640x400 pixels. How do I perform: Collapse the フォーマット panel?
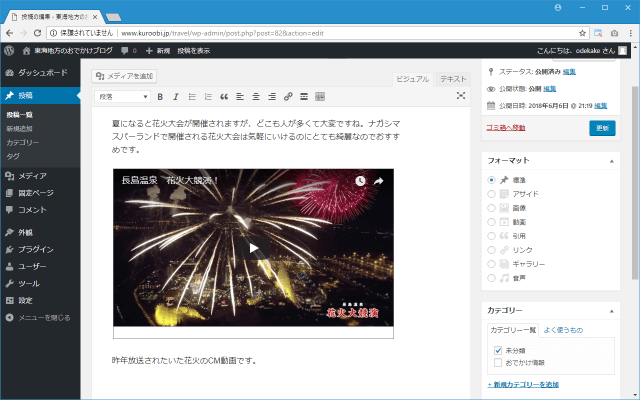[x=611, y=160]
